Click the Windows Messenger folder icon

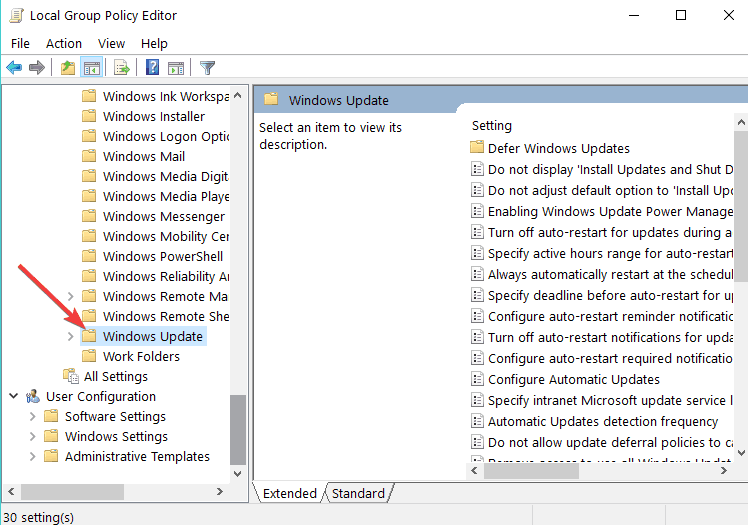pos(89,216)
